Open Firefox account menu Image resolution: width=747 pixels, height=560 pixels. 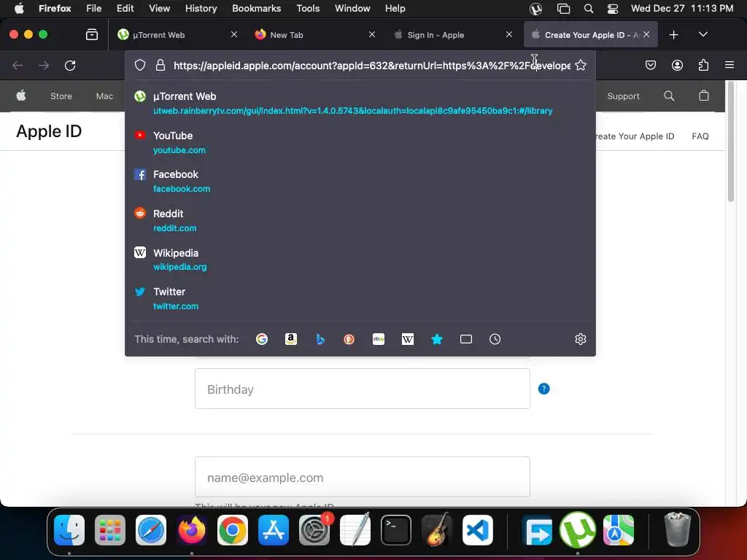coord(677,65)
